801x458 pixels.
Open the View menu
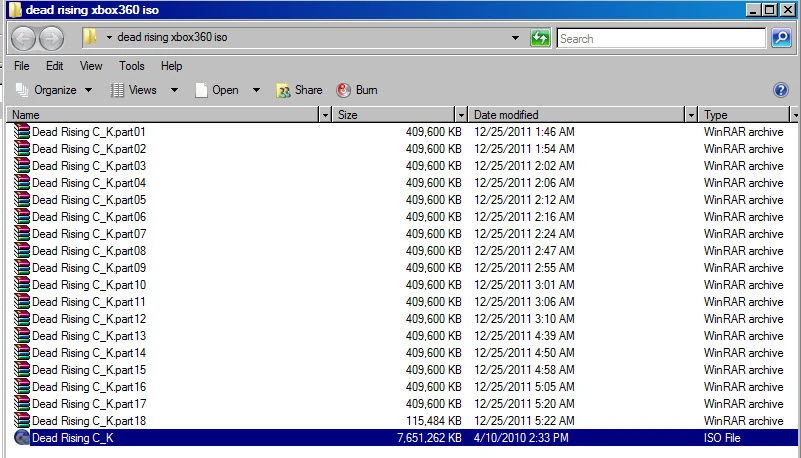[91, 66]
